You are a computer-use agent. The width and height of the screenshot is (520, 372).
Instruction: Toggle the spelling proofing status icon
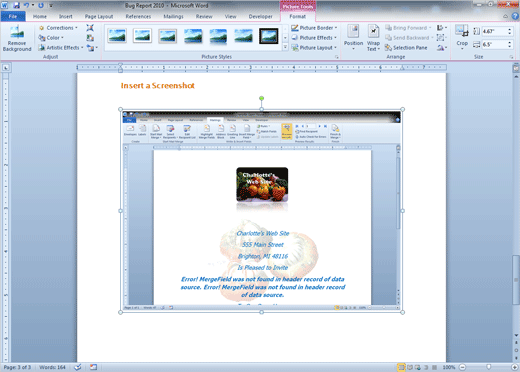(x=78, y=367)
